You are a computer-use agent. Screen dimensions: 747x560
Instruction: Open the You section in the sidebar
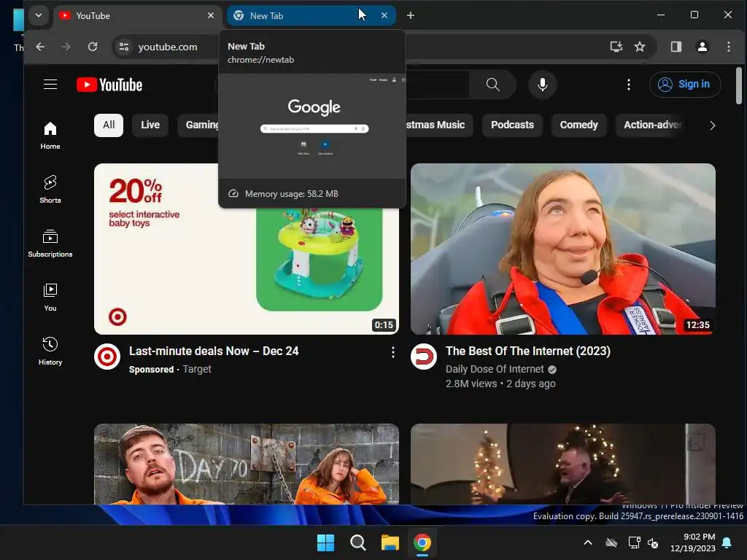[50, 297]
